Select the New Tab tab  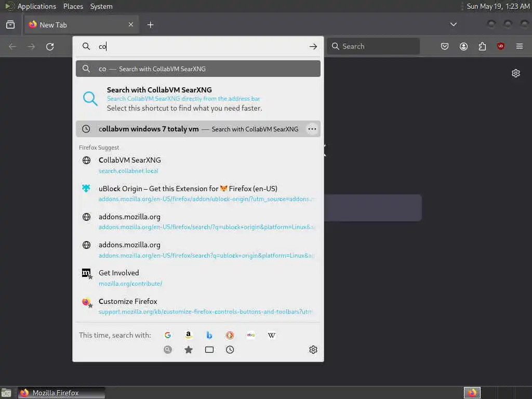82,25
